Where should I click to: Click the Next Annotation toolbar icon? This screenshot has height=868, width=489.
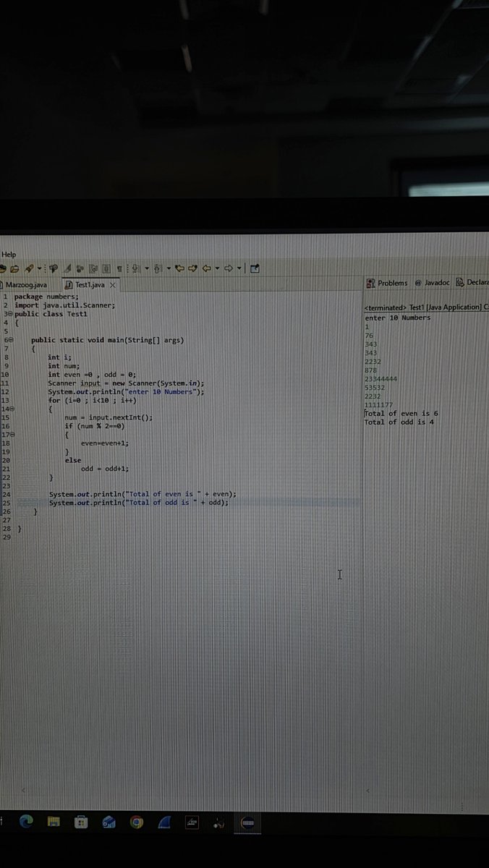[137, 268]
